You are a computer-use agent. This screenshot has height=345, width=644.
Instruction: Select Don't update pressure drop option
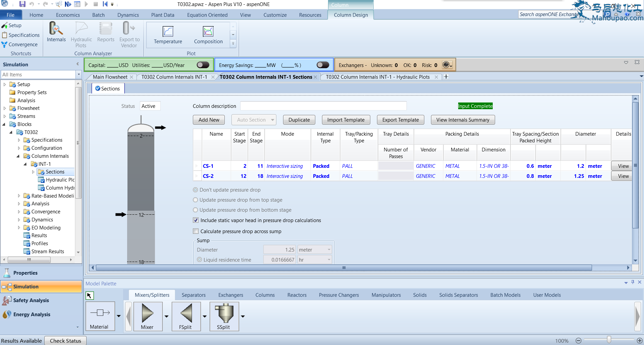tap(195, 190)
